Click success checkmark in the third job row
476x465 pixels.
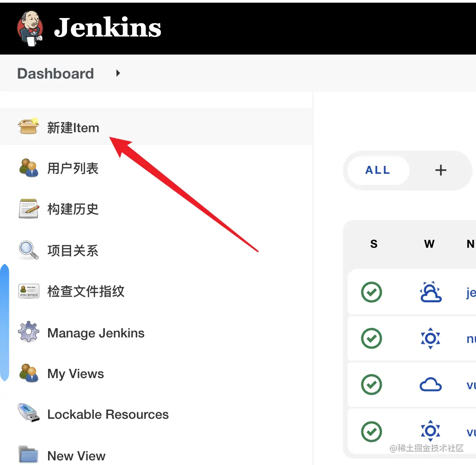pos(372,385)
